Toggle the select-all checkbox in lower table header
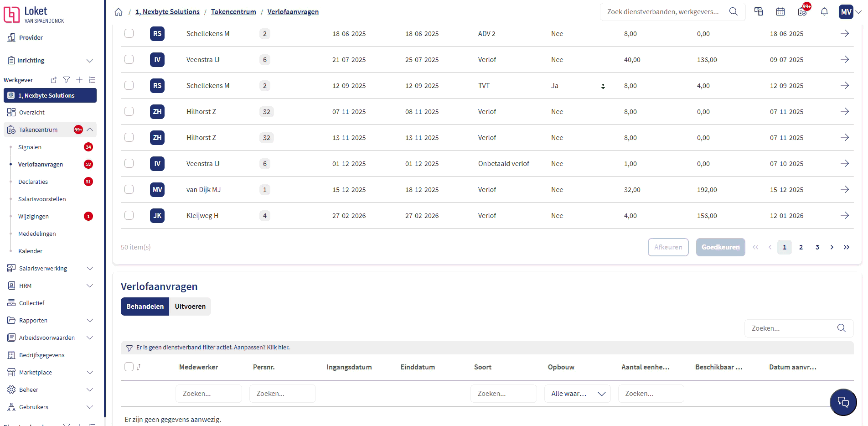This screenshot has width=868, height=426. (x=129, y=367)
